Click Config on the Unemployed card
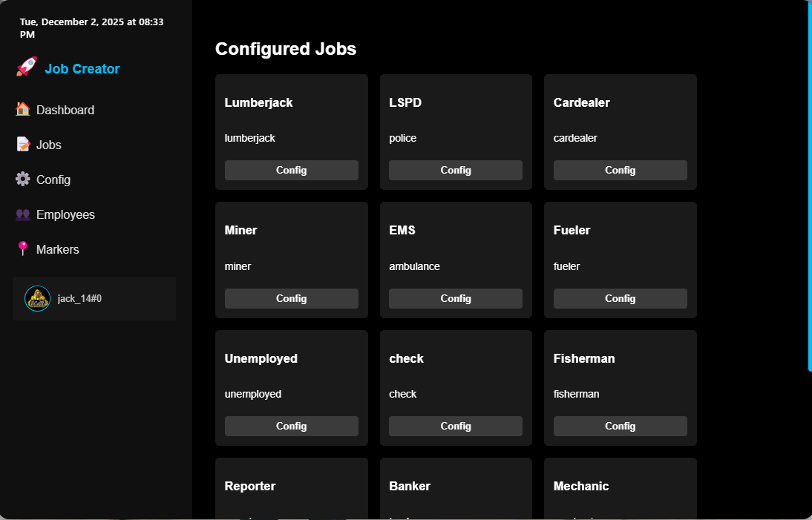The width and height of the screenshot is (812, 520). pyautogui.click(x=291, y=426)
